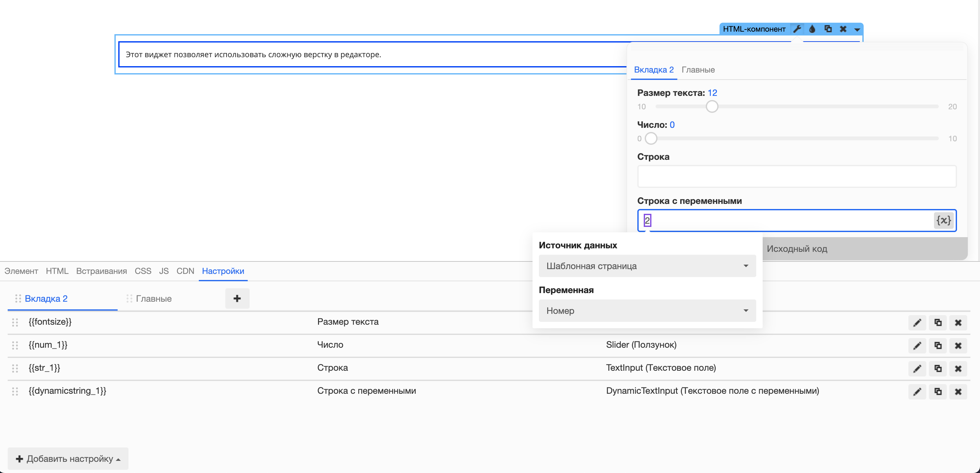Edit the {{num_1}} setting

917,345
